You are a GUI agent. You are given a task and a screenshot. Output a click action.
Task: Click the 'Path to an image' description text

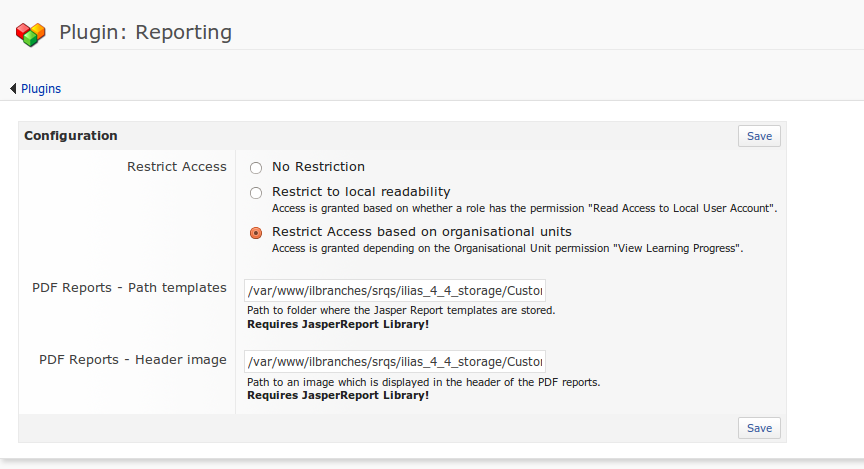point(423,382)
